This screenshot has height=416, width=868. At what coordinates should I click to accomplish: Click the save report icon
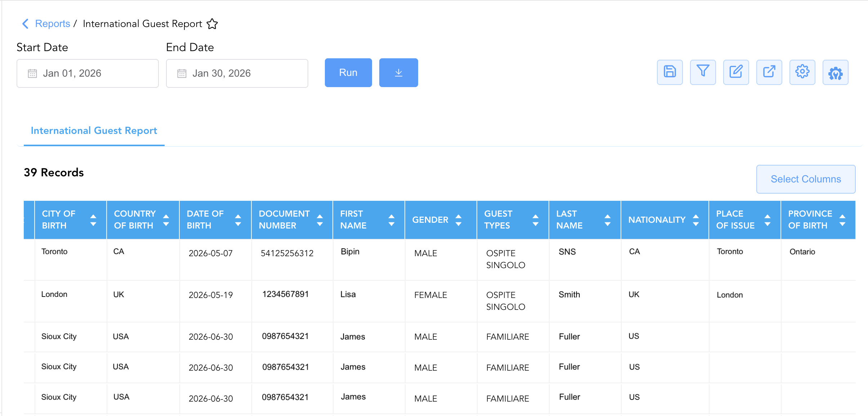click(670, 72)
